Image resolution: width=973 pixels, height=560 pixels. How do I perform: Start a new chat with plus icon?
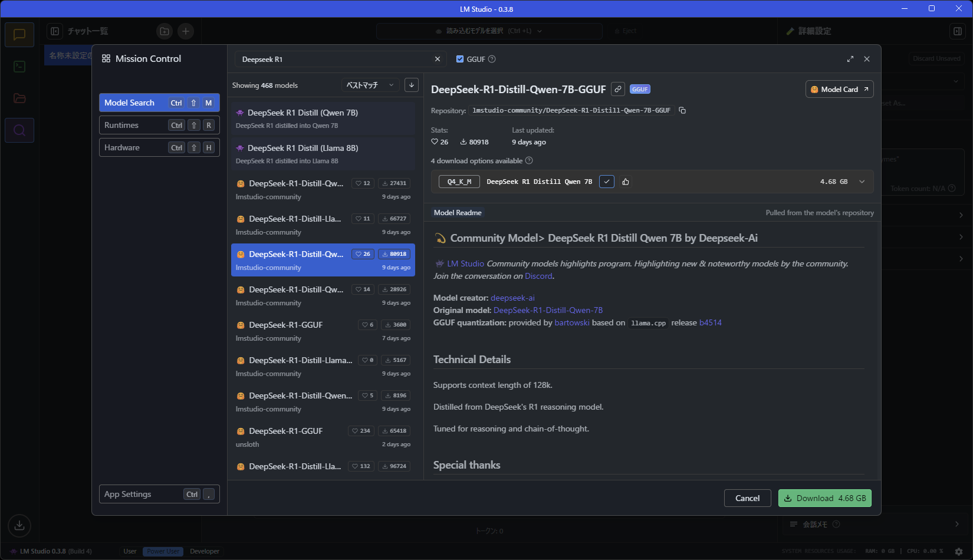(186, 31)
